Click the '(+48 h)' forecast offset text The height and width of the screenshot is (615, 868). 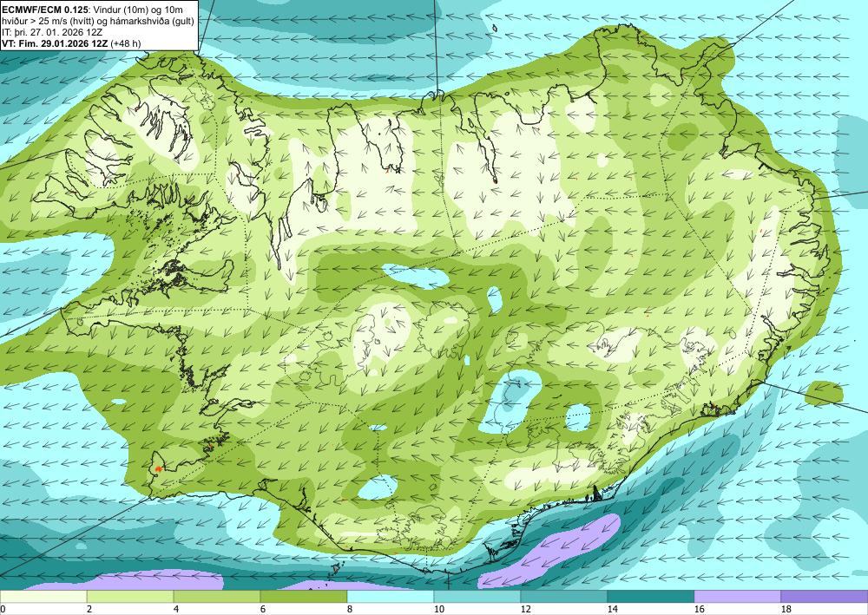pyautogui.click(x=126, y=43)
